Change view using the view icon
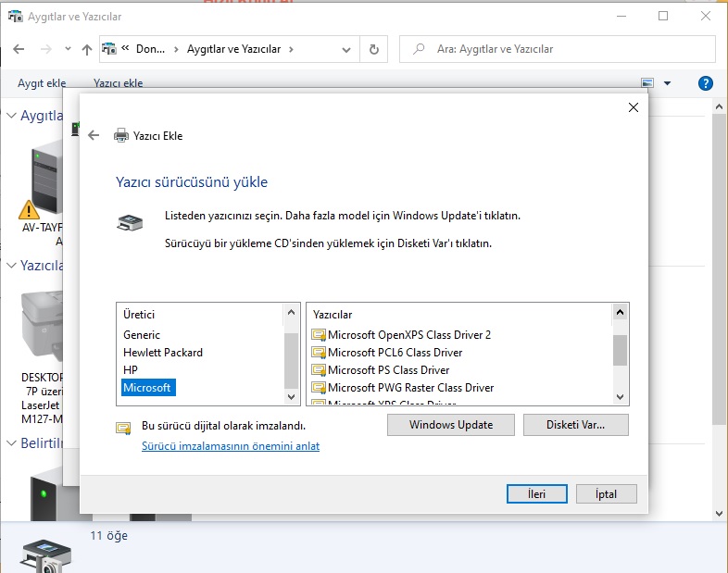The height and width of the screenshot is (573, 728). pos(647,83)
